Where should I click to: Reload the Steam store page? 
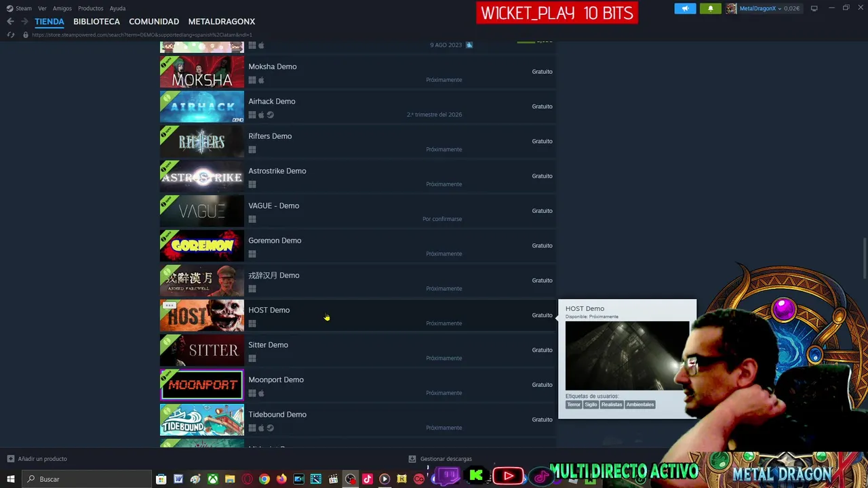coord(10,35)
